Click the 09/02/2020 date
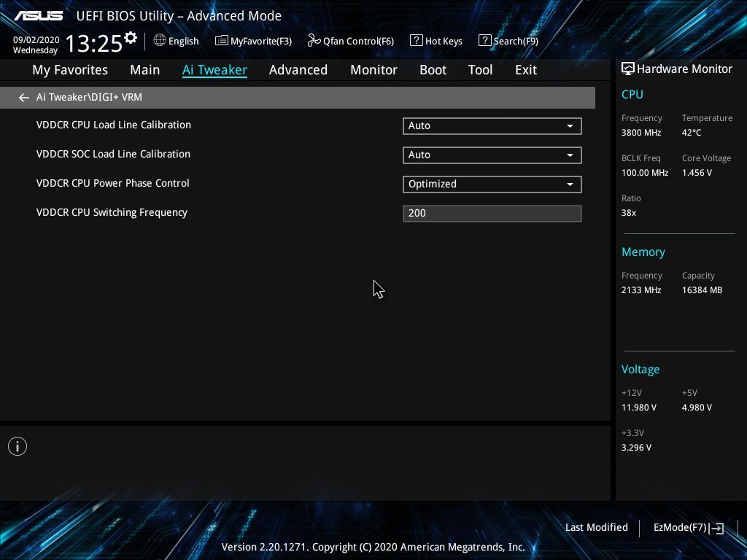Viewport: 747px width, 560px height. coord(36,40)
